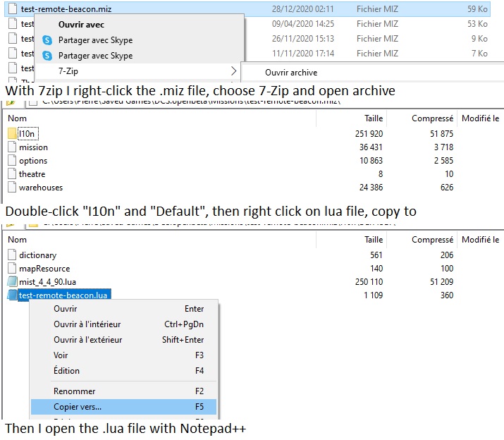Click Modifié le header in first archive list
The width and height of the screenshot is (504, 440).
tap(480, 118)
